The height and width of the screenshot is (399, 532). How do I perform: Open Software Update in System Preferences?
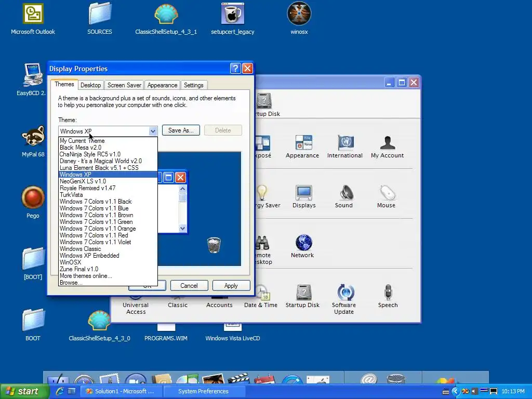[x=344, y=299]
